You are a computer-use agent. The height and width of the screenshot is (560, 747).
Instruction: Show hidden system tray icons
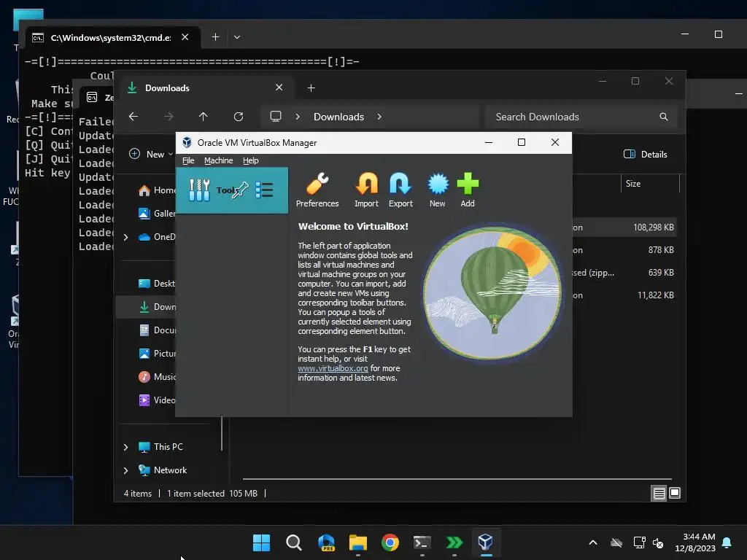(593, 542)
